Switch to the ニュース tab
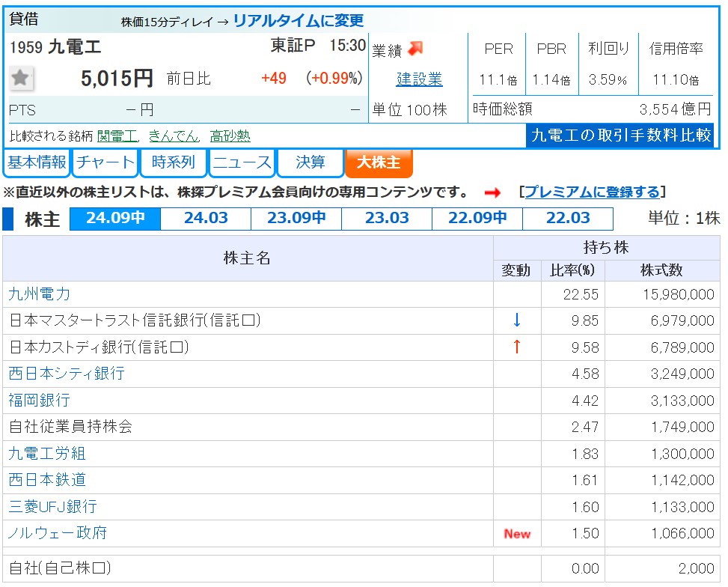This screenshot has width=728, height=587. [242, 162]
